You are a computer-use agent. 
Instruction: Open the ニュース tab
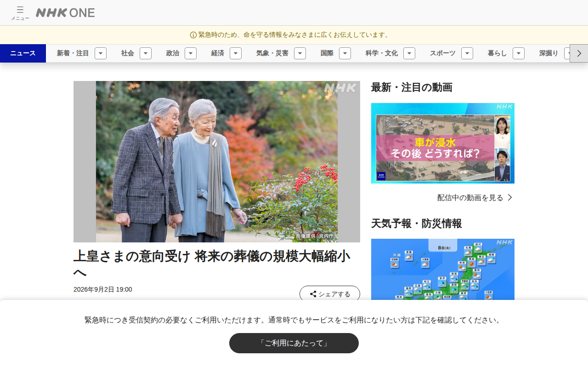coord(23,53)
